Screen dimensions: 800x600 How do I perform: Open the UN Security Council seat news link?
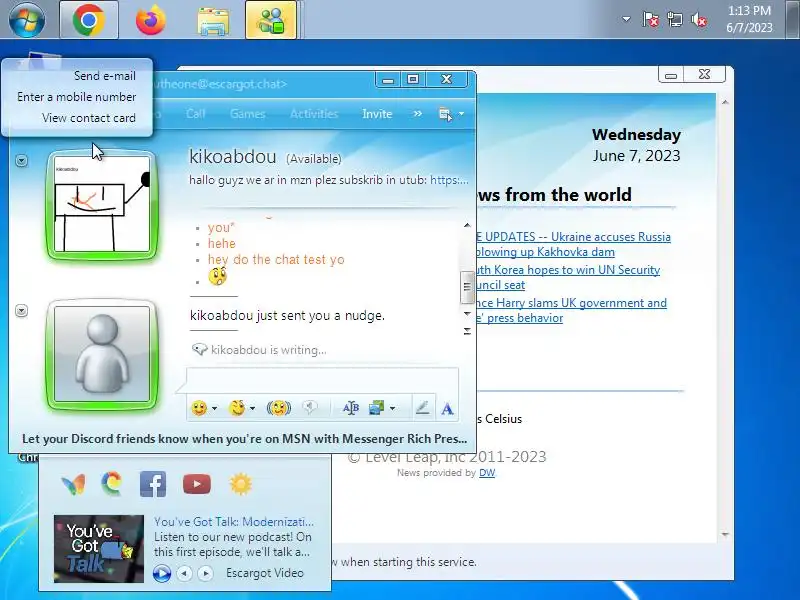pyautogui.click(x=566, y=277)
